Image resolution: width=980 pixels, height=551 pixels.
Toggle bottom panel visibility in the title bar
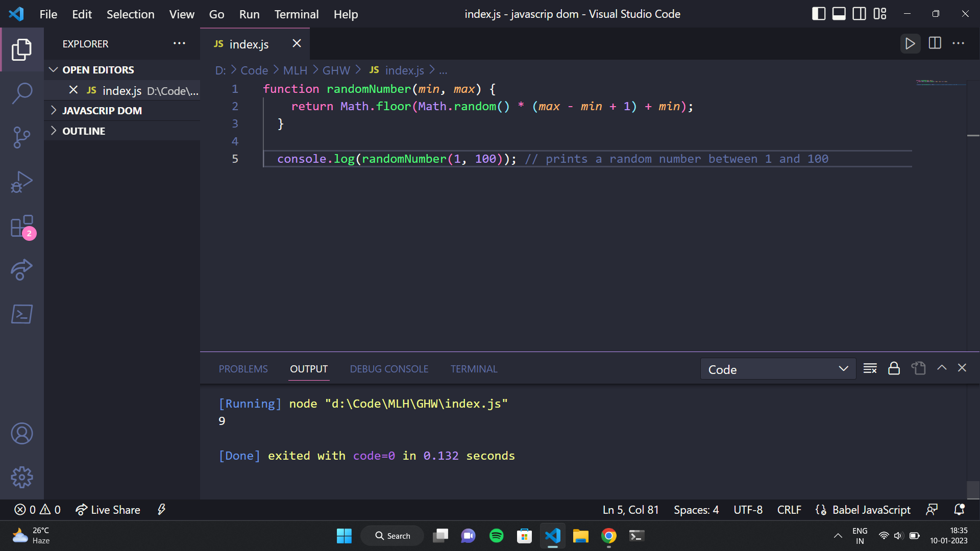pos(839,14)
